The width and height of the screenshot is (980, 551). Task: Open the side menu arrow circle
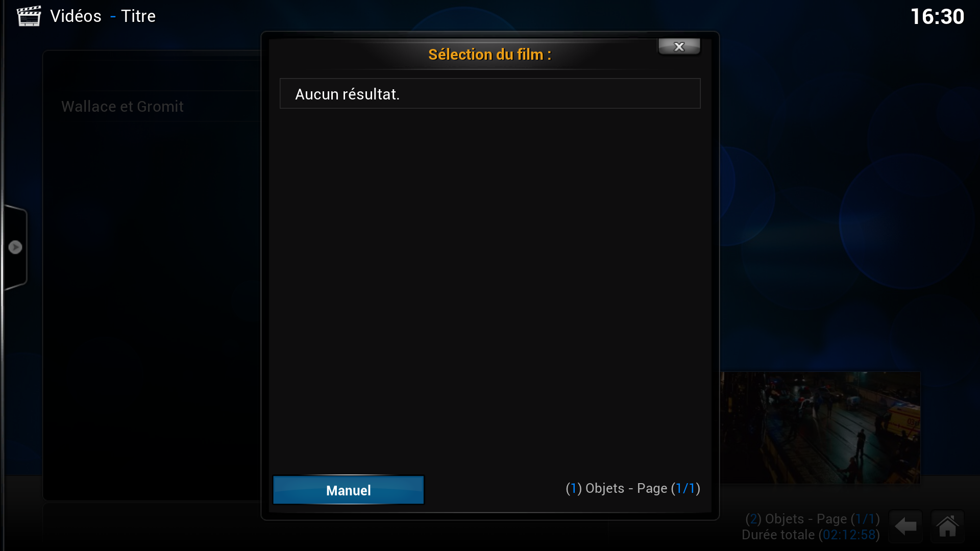[15, 247]
